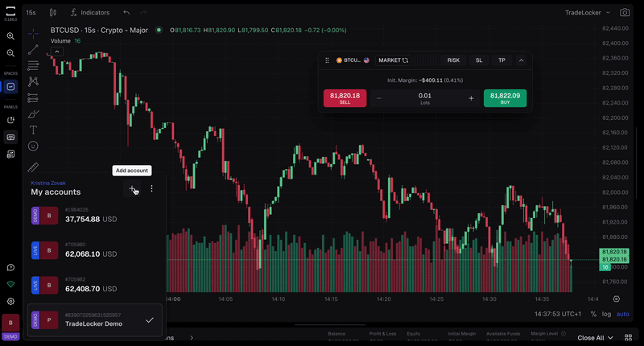Toggle auto scale mode
This screenshot has width=644, height=346.
click(x=622, y=314)
